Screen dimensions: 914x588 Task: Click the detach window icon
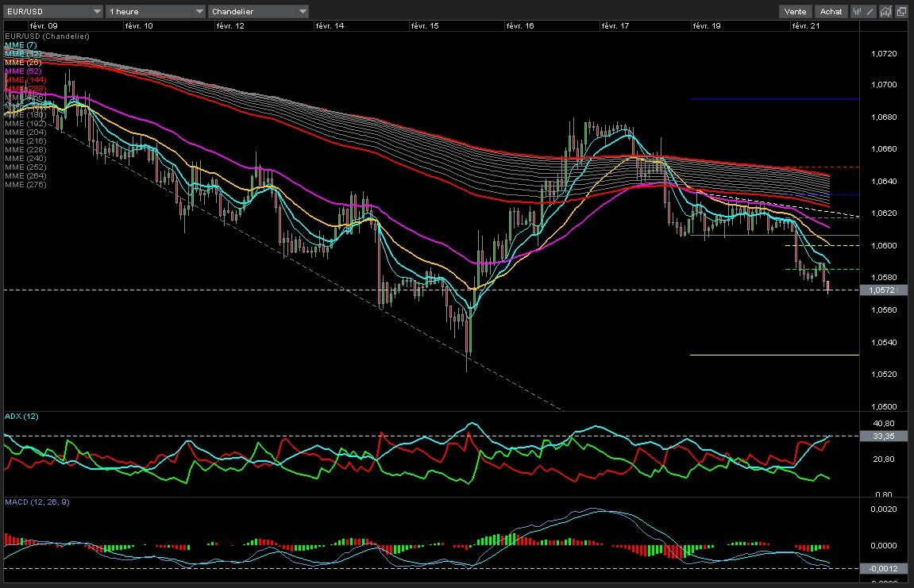(901, 11)
